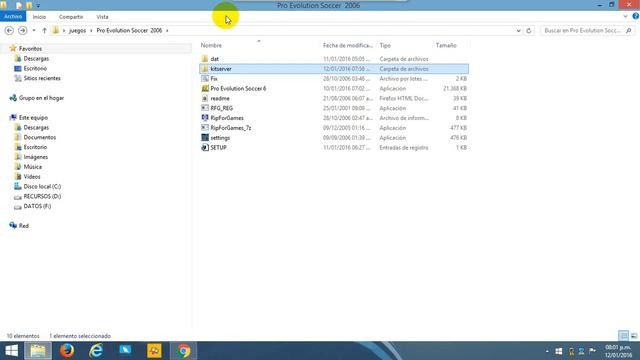Open Firefox from the taskbar
Image resolution: width=640 pixels, height=360 pixels.
click(67, 351)
